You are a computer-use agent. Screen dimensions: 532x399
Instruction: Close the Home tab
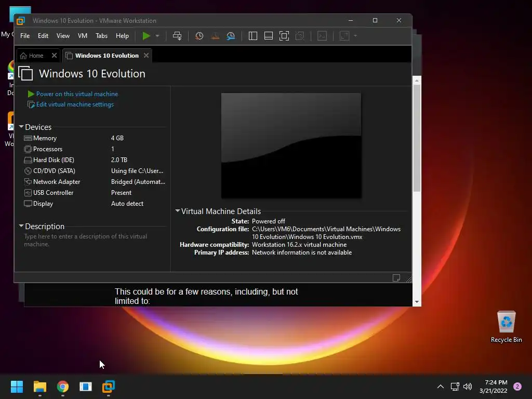pyautogui.click(x=54, y=55)
